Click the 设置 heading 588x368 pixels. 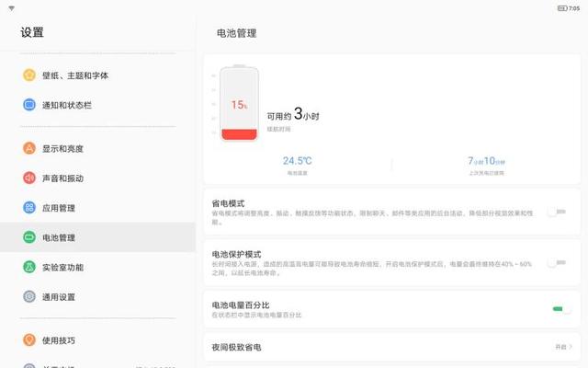tap(32, 32)
